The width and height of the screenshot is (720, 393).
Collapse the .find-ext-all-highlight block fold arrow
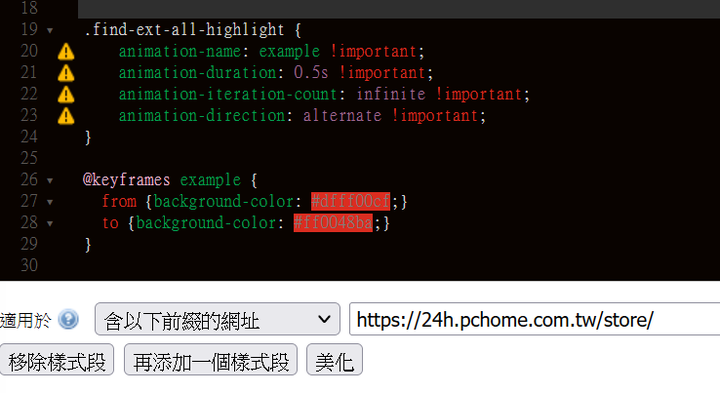point(50,31)
